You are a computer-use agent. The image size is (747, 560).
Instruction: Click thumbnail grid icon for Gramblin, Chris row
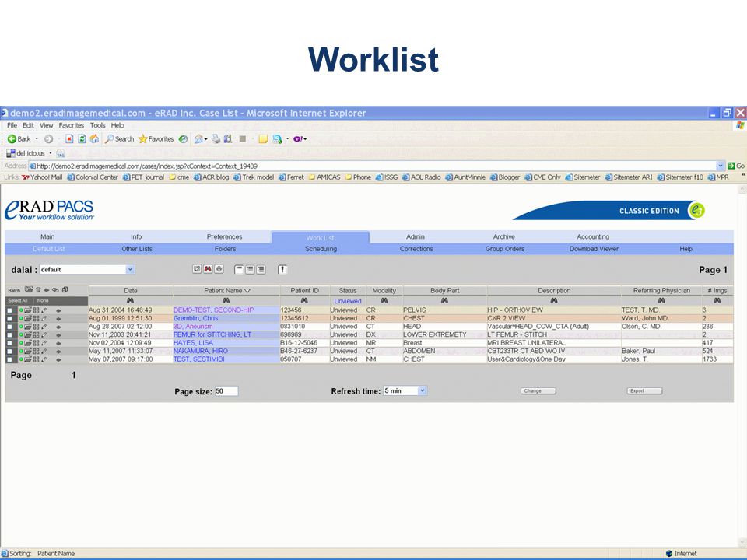click(x=37, y=318)
